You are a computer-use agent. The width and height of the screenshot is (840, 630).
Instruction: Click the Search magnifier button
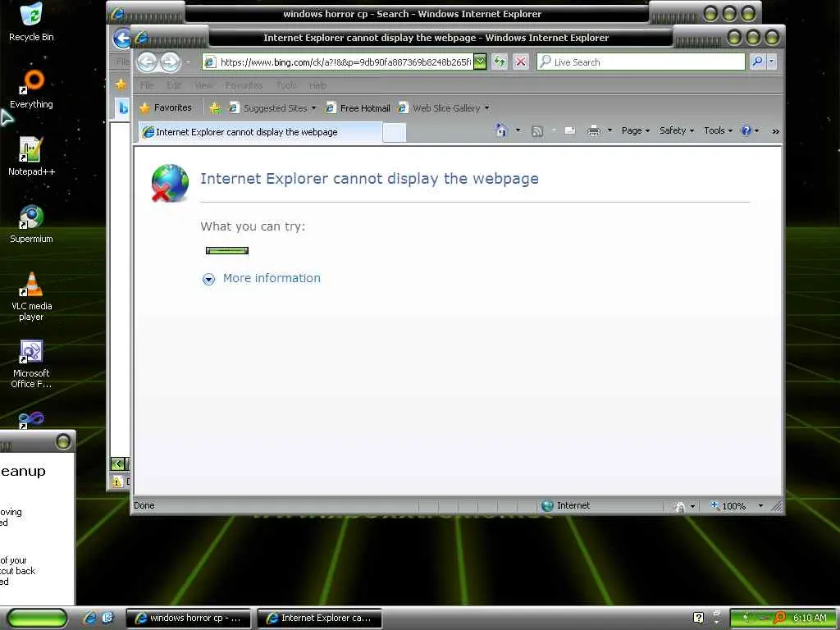[x=757, y=62]
